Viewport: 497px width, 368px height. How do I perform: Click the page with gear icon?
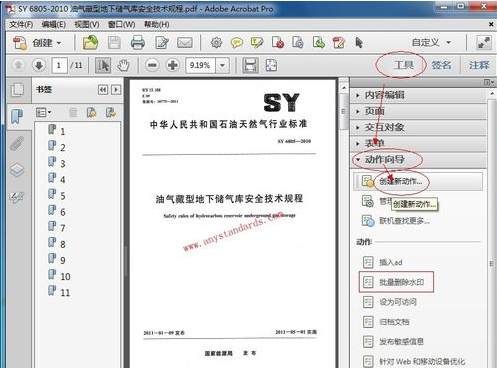pyautogui.click(x=298, y=43)
